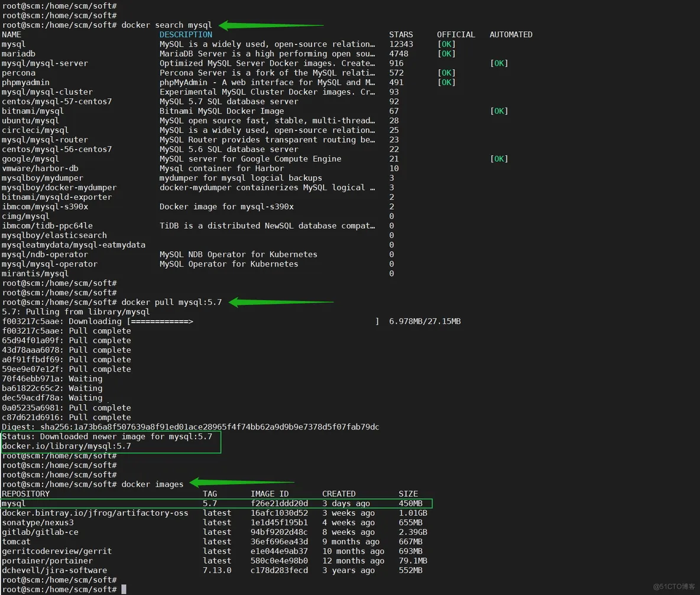Click the 'ubuntu/mysql' image name
The width and height of the screenshot is (700, 595).
(x=30, y=121)
